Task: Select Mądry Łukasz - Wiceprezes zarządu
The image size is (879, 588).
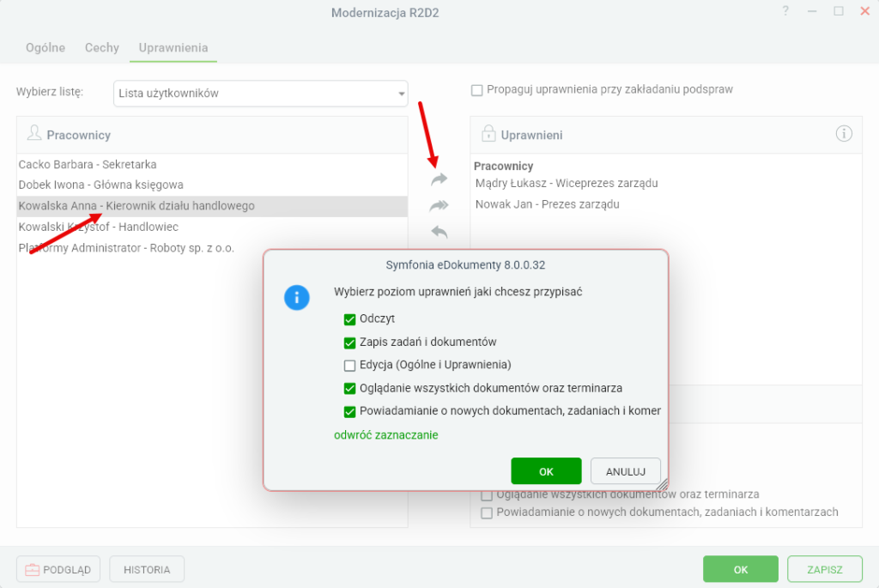Action: pos(567,184)
